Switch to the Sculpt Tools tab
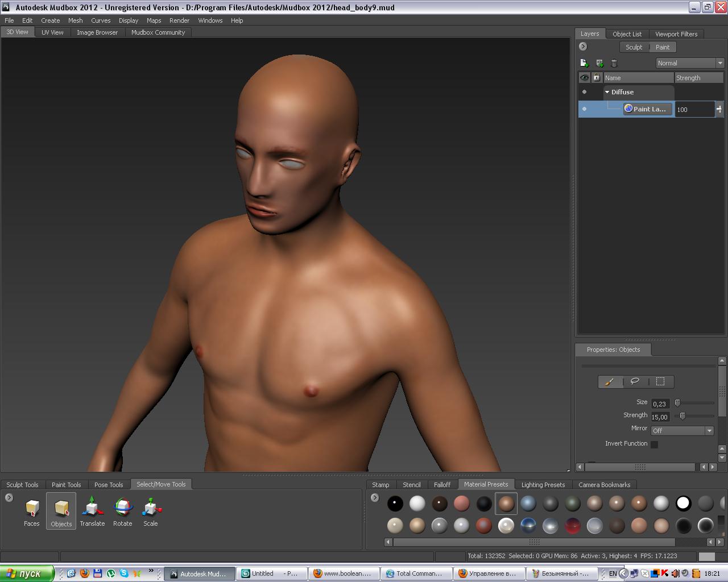Screen dimensions: 728x582 pos(22,485)
